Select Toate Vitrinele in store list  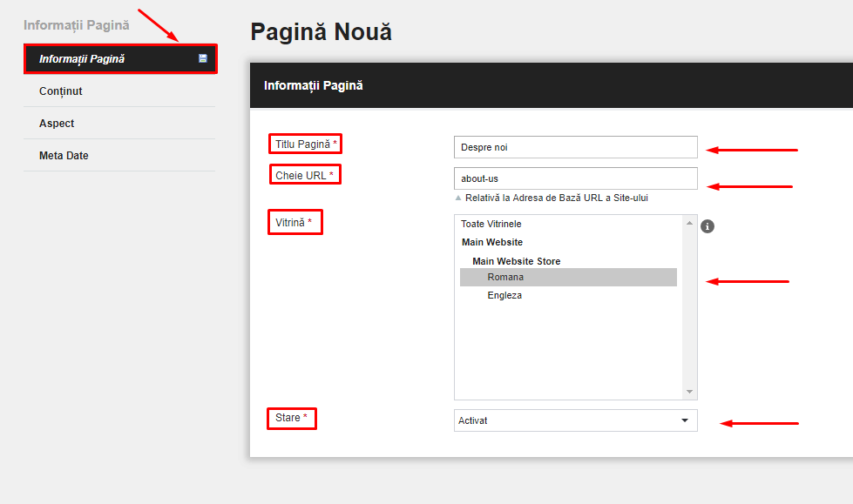tap(568, 224)
